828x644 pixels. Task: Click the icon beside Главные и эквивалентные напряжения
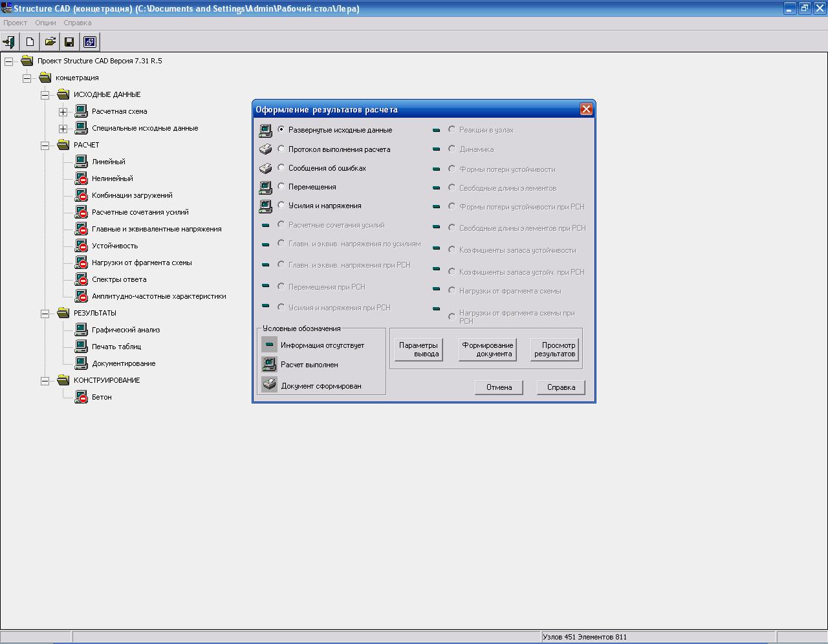81,229
